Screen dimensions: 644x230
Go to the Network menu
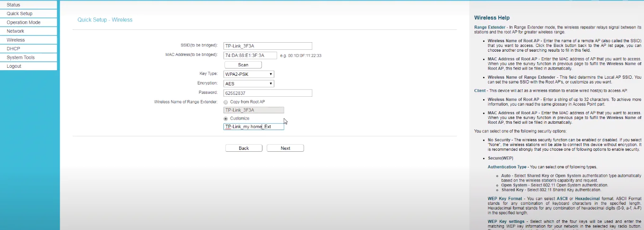point(15,31)
